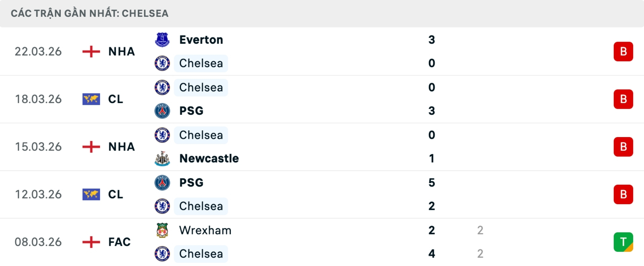This screenshot has width=644, height=266.
Task: Click Newcastle club crest icon
Action: coord(162,159)
